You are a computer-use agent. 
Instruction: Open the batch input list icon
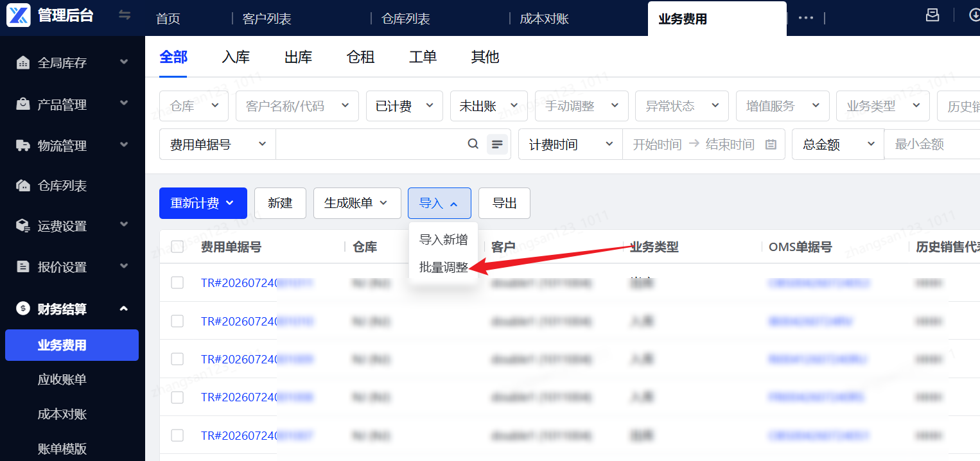[497, 144]
